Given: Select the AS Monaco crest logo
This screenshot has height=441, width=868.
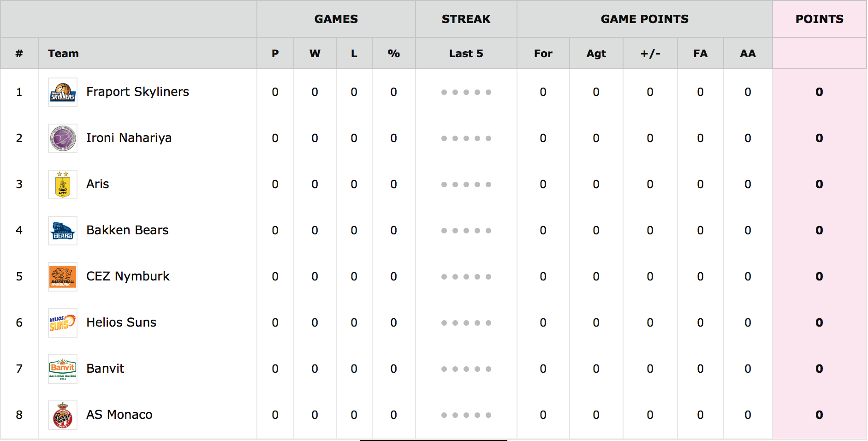Looking at the screenshot, I should [63, 415].
